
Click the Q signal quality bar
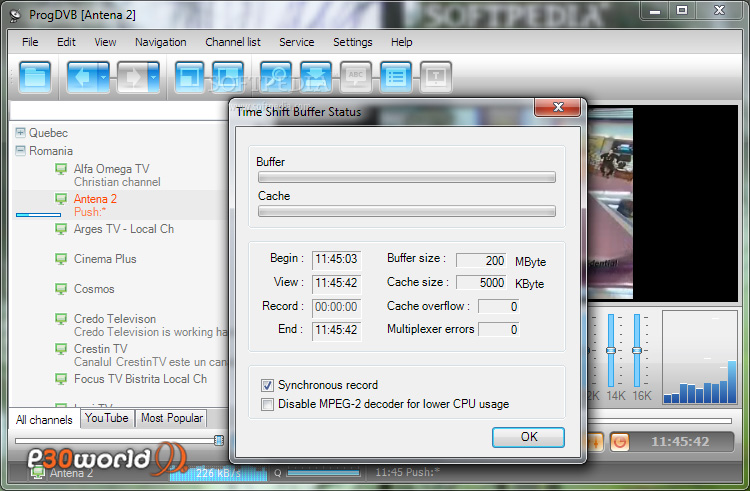(x=323, y=473)
